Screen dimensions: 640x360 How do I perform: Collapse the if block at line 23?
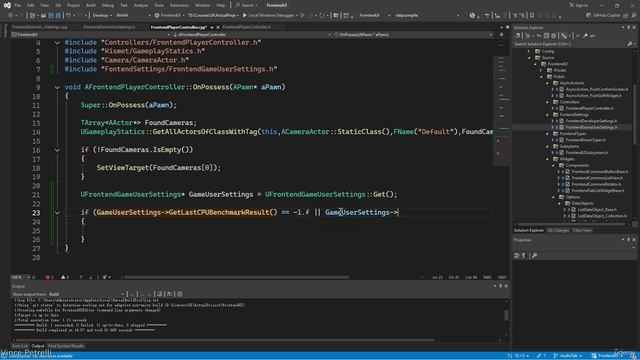(57, 213)
